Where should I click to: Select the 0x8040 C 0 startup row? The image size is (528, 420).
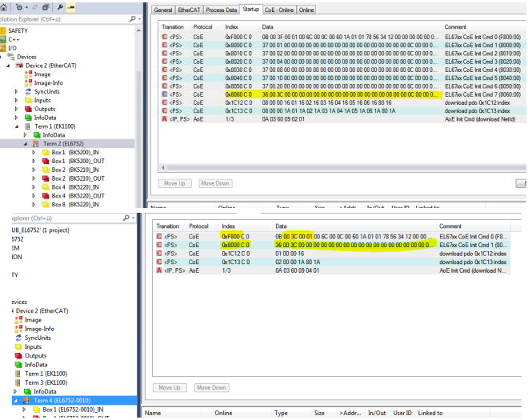pos(342,78)
